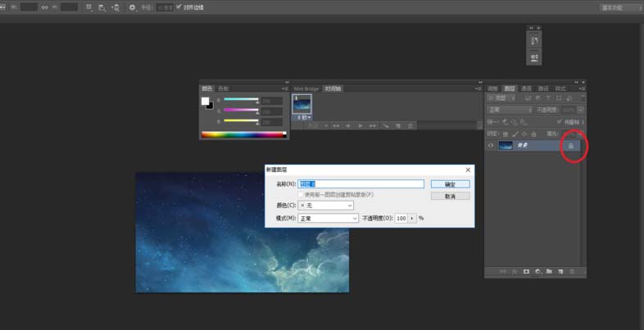Viewport: 644px width, 330px height.
Task: Switch to Channels tab
Action: [526, 88]
